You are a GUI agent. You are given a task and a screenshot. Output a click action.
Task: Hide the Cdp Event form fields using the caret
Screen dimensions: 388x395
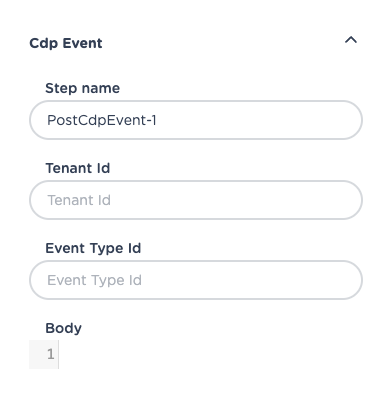point(351,40)
